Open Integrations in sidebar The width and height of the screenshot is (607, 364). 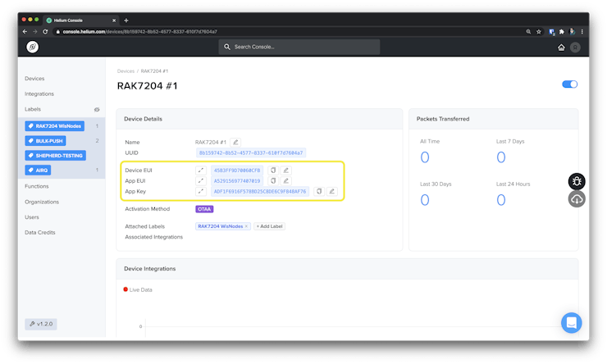point(39,94)
